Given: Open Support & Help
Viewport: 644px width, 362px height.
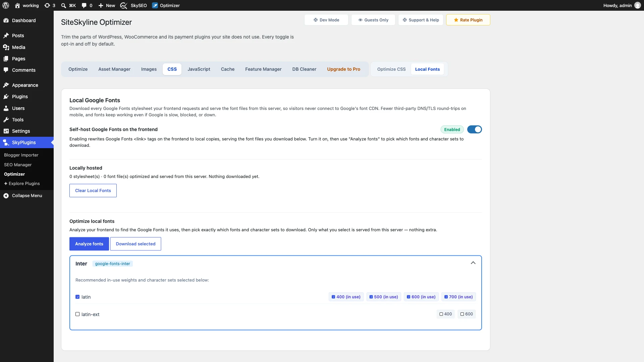Looking at the screenshot, I should [421, 20].
